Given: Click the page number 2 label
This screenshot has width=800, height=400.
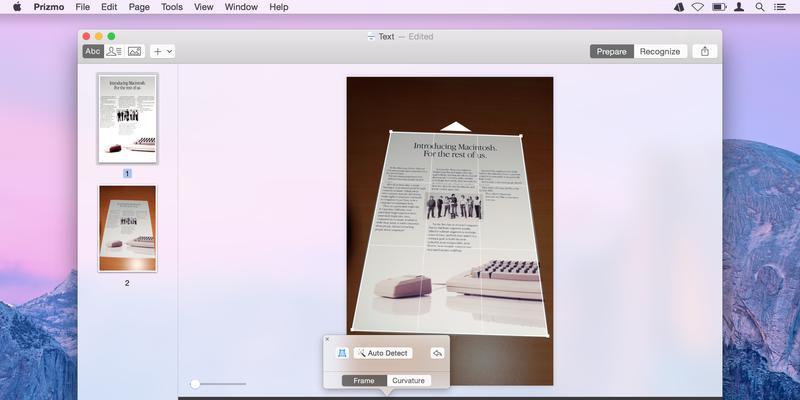Looking at the screenshot, I should tap(127, 283).
